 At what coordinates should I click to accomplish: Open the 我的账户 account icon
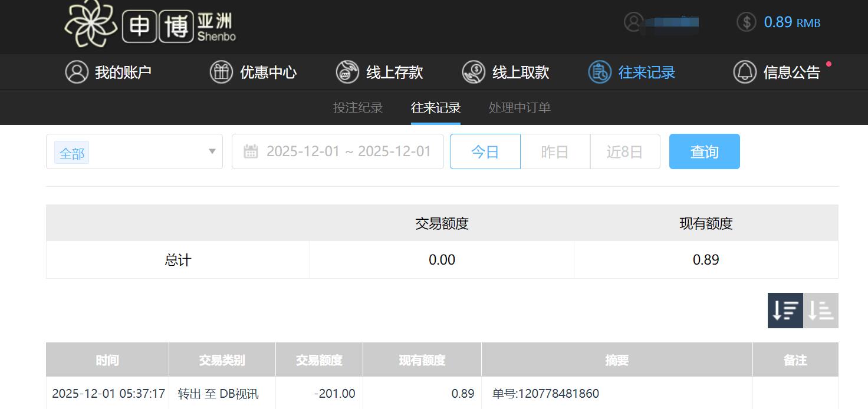(77, 72)
